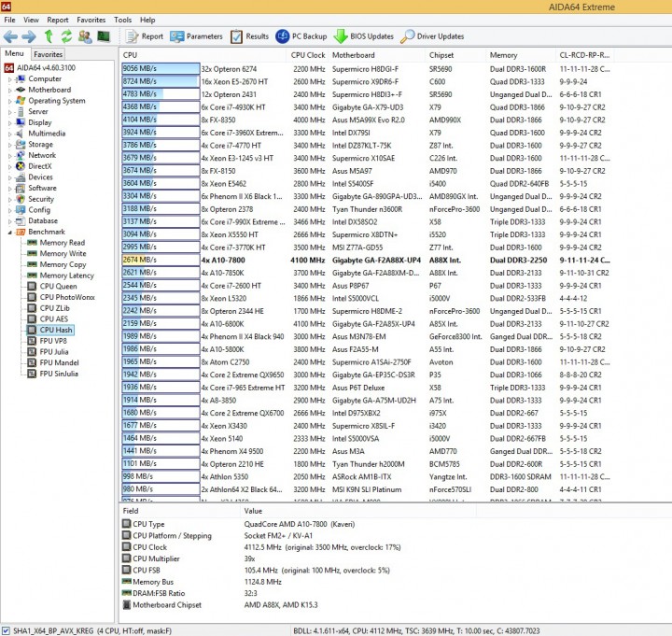Select the CPU ZLib benchmark
672x636 pixels.
coord(54,308)
